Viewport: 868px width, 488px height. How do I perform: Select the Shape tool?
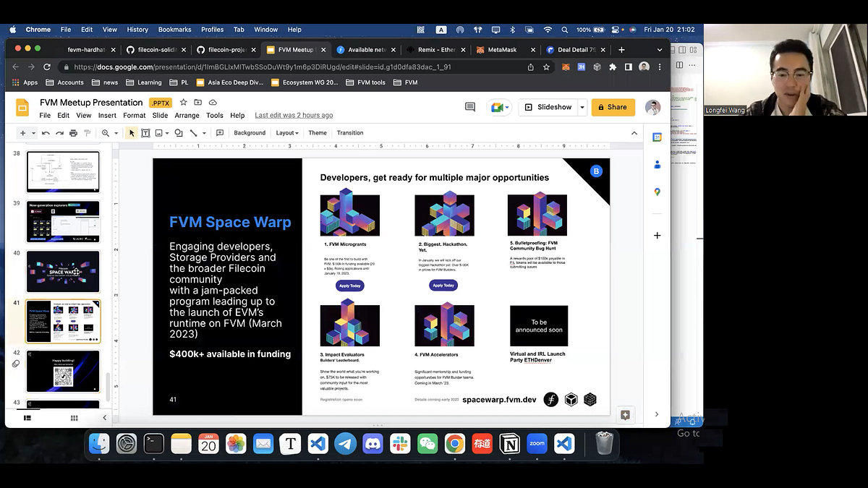(178, 133)
